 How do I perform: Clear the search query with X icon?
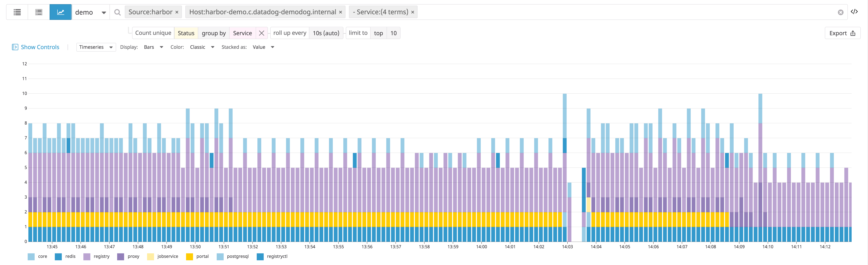[840, 12]
